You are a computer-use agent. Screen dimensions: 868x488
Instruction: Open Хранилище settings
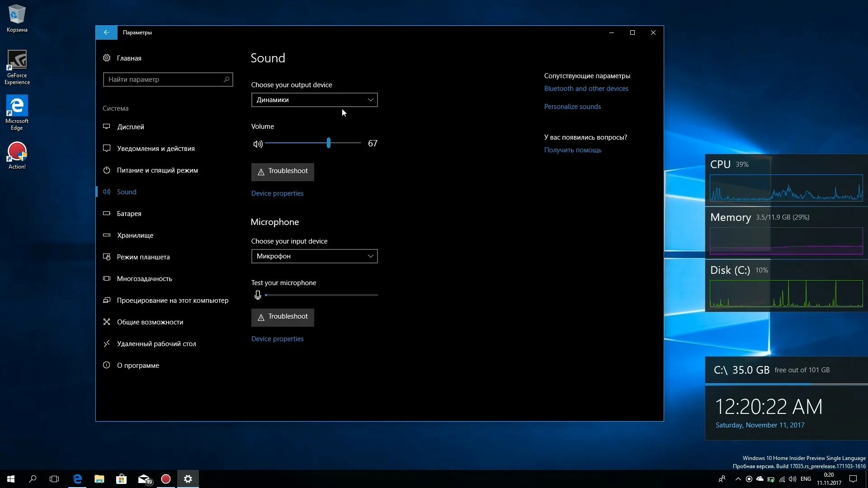pyautogui.click(x=136, y=235)
